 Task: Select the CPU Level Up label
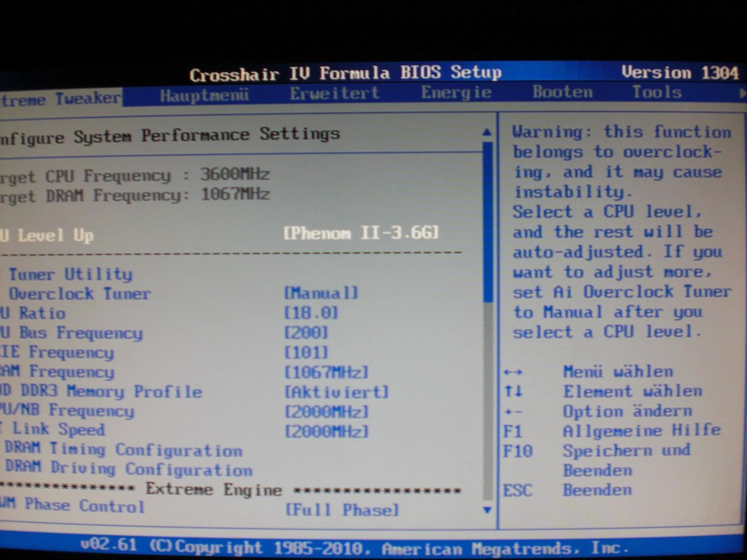tap(47, 235)
